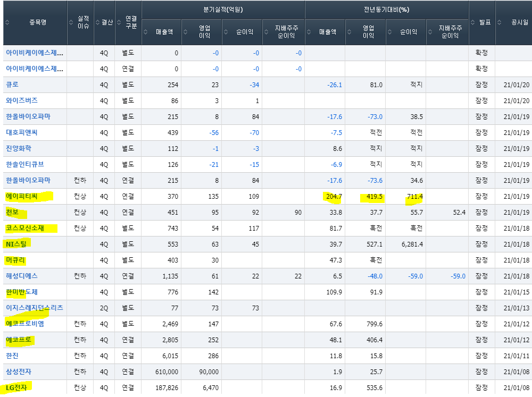532x397 pixels.
Task: Open the LG전자 stock link
Action: [x=16, y=387]
